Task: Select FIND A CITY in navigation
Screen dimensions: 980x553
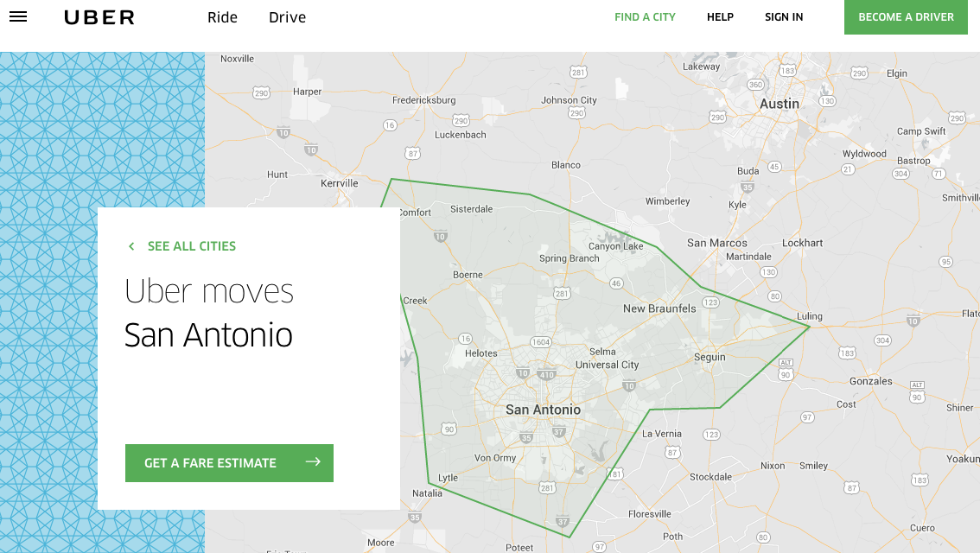Action: (645, 17)
